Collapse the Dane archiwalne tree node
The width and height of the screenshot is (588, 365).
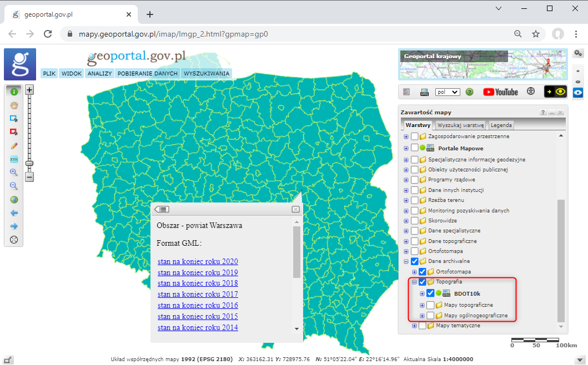click(406, 261)
